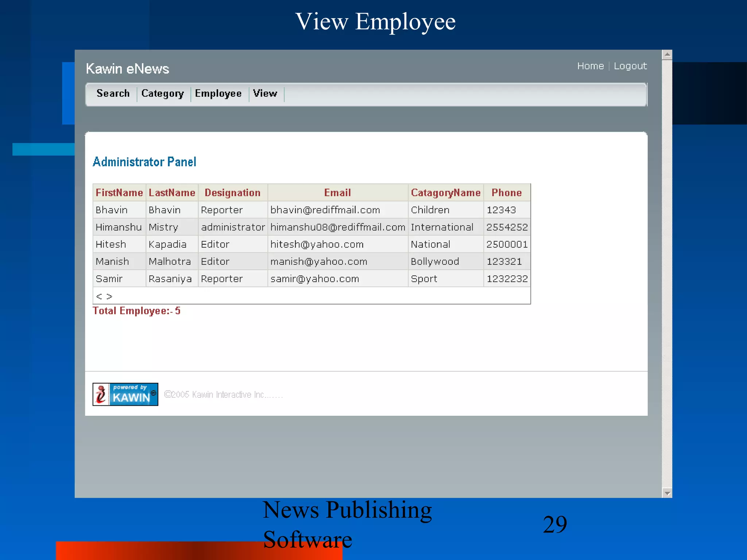Click the phone number 123321
Viewport: 747px width, 560px height.
tap(504, 261)
